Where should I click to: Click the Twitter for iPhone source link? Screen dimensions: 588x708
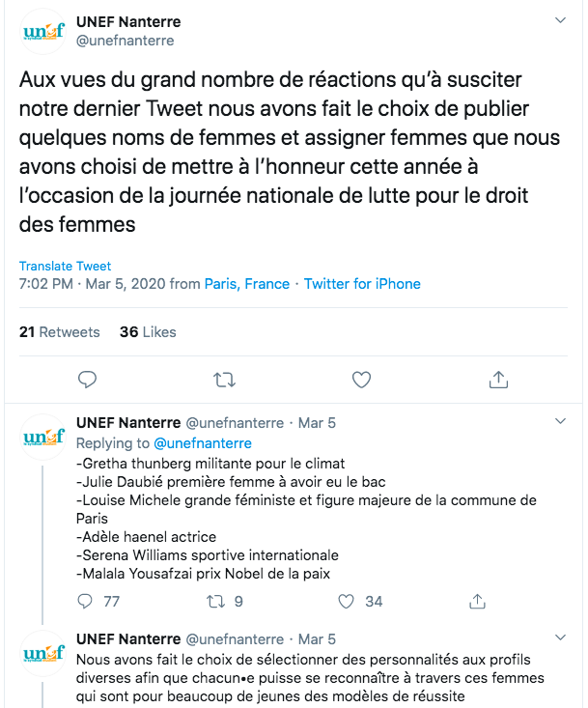[x=362, y=284]
